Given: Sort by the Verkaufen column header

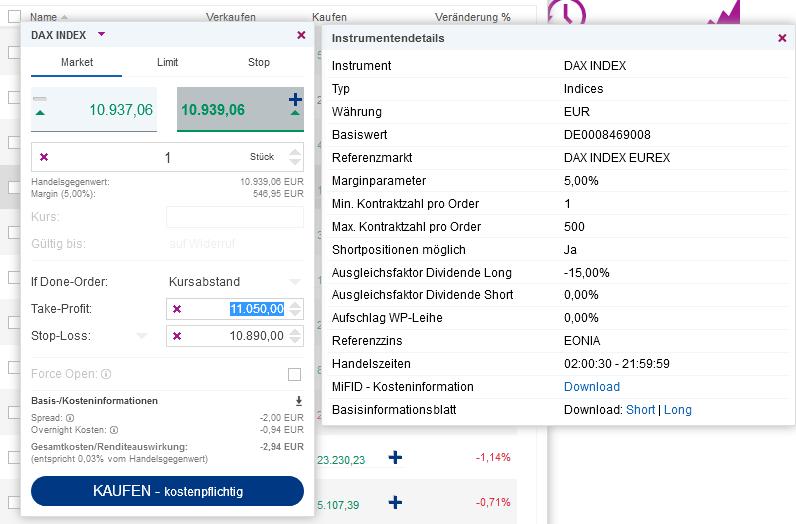Looking at the screenshot, I should [x=231, y=17].
